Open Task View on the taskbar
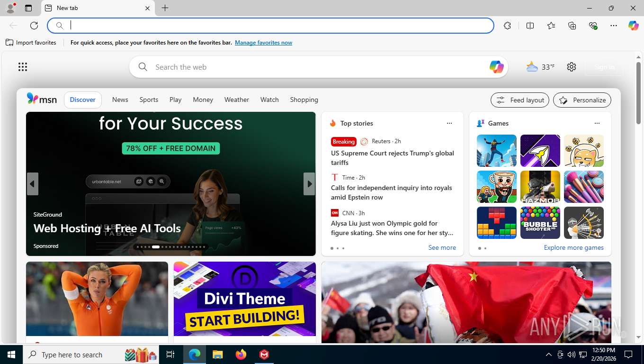This screenshot has width=644, height=364. coord(170,355)
